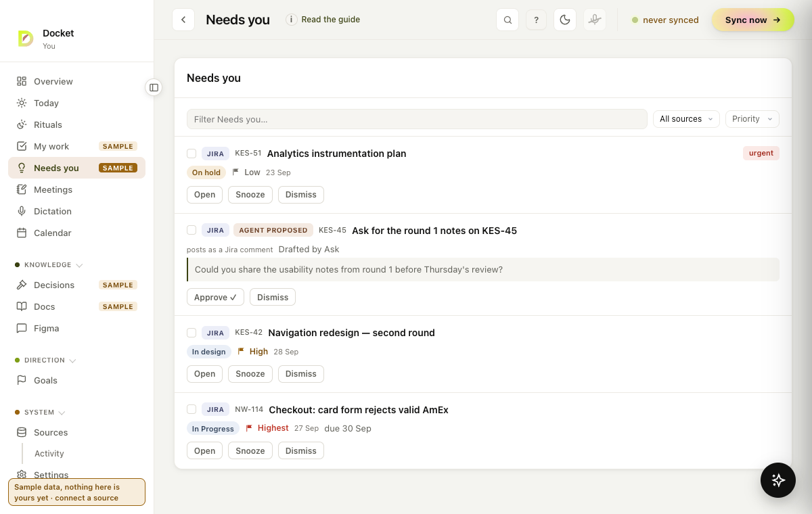Approve the KES-45 proposed comment

[215, 298]
